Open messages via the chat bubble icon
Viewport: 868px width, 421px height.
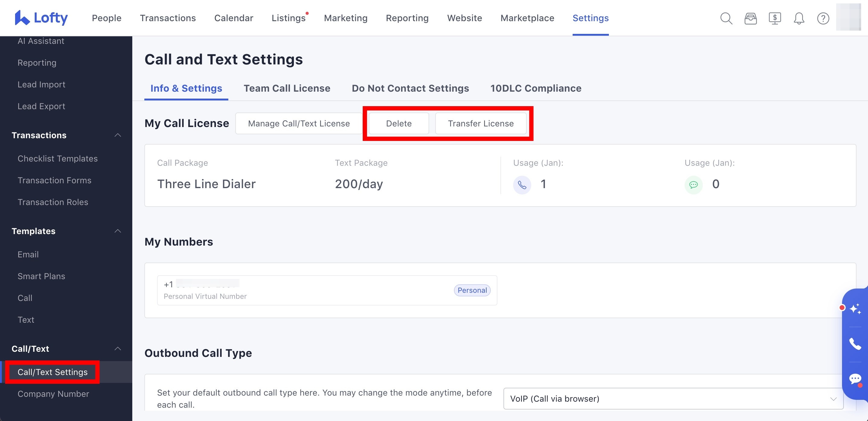tap(855, 378)
